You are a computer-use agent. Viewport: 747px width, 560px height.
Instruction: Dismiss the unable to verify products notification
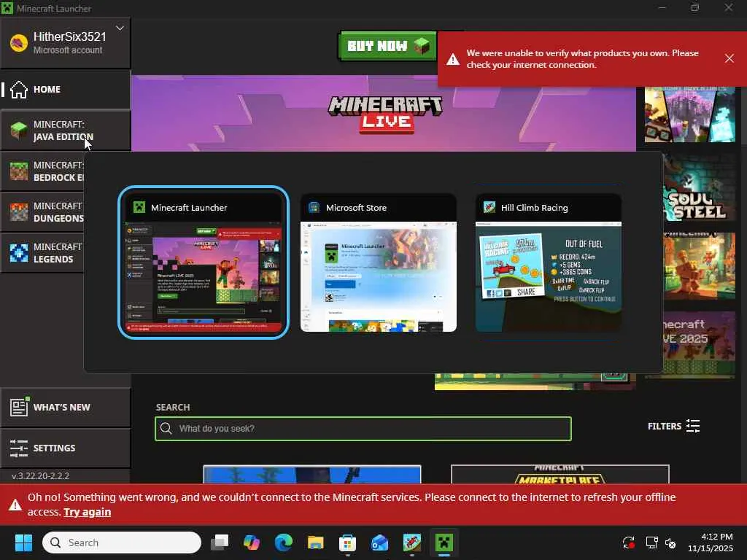(729, 58)
